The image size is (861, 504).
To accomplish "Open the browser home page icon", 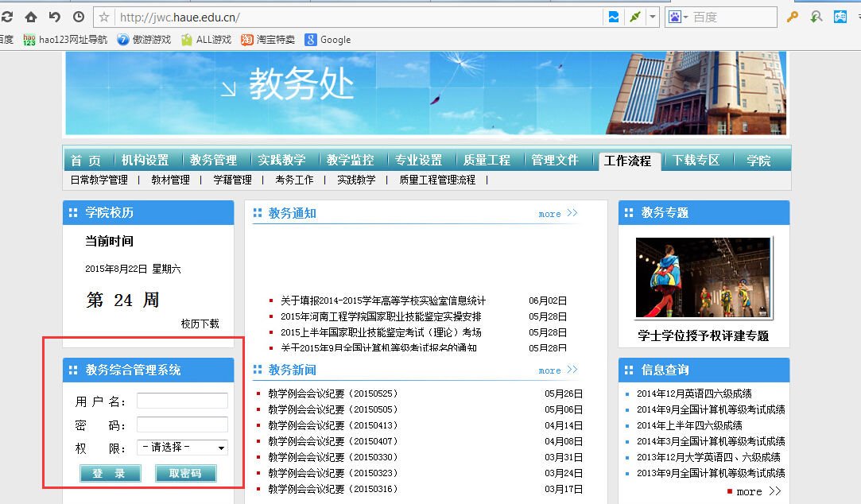I will click(30, 16).
